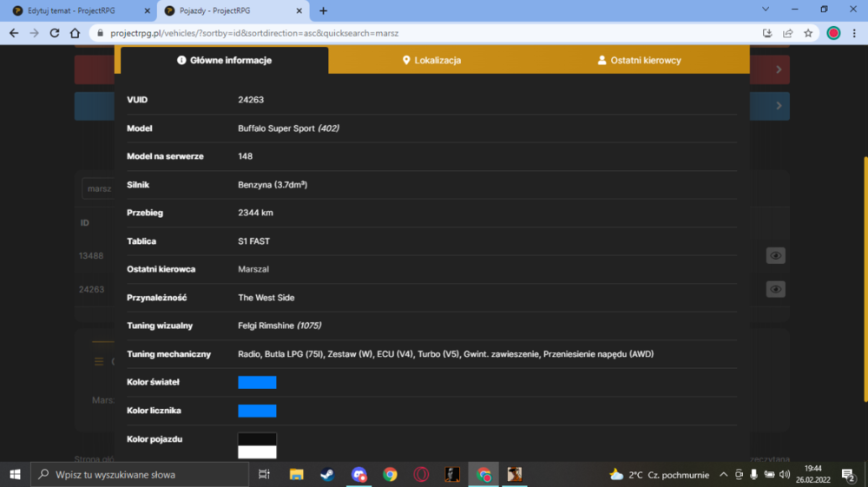Open the Ostatni kierowcy tab
The width and height of the screenshot is (868, 487).
640,60
